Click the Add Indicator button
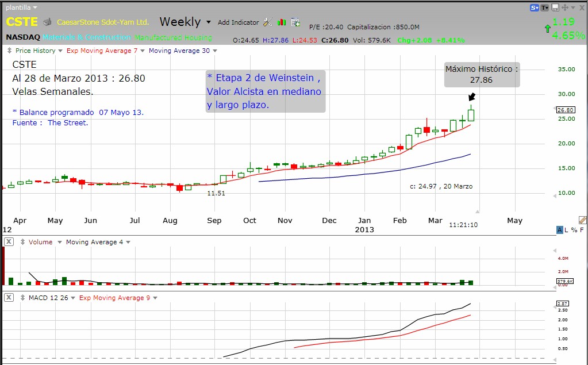Screen dimensions: 588x365 pyautogui.click(x=238, y=22)
